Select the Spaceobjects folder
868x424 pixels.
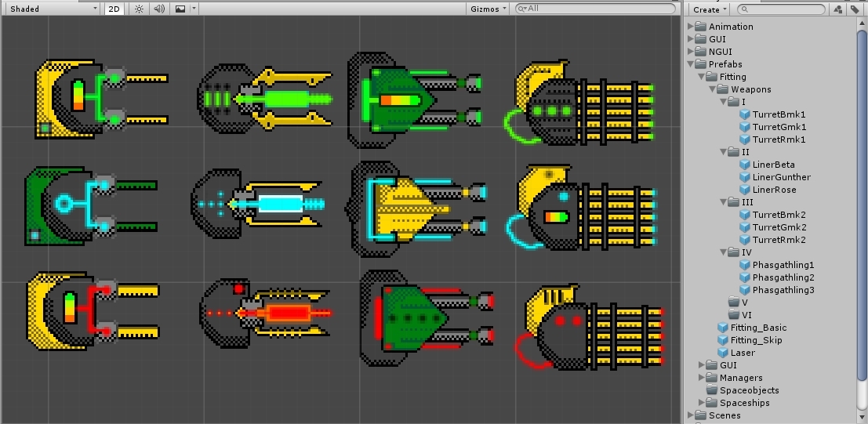[749, 390]
